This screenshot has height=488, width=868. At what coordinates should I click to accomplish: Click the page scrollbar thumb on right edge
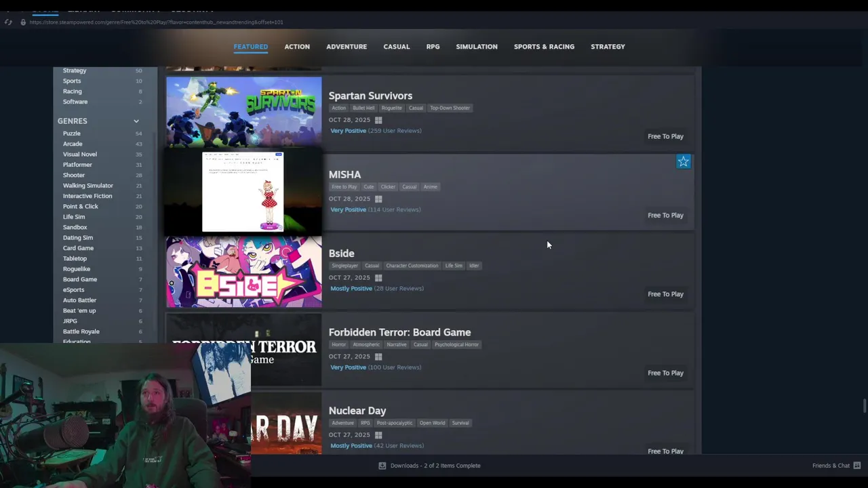pyautogui.click(x=864, y=405)
